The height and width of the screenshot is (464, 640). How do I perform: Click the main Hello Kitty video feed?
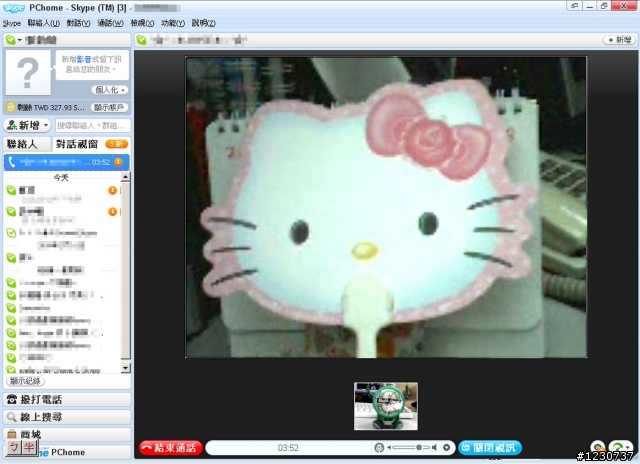click(386, 207)
